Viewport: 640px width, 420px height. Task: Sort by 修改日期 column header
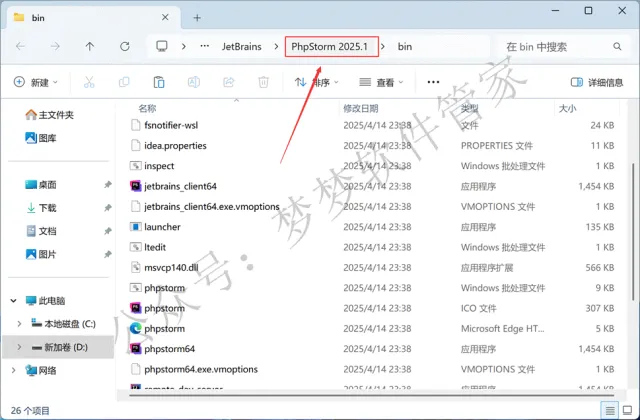coord(360,108)
